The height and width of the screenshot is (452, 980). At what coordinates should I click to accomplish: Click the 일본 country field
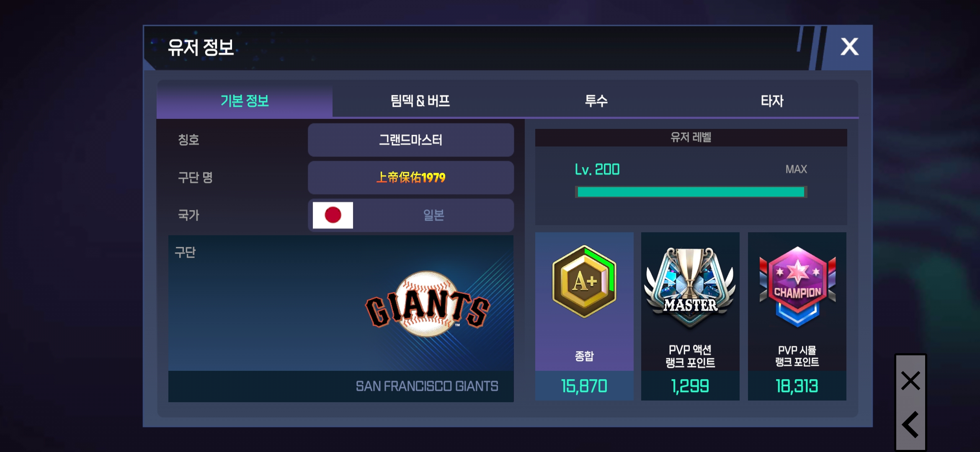(411, 215)
